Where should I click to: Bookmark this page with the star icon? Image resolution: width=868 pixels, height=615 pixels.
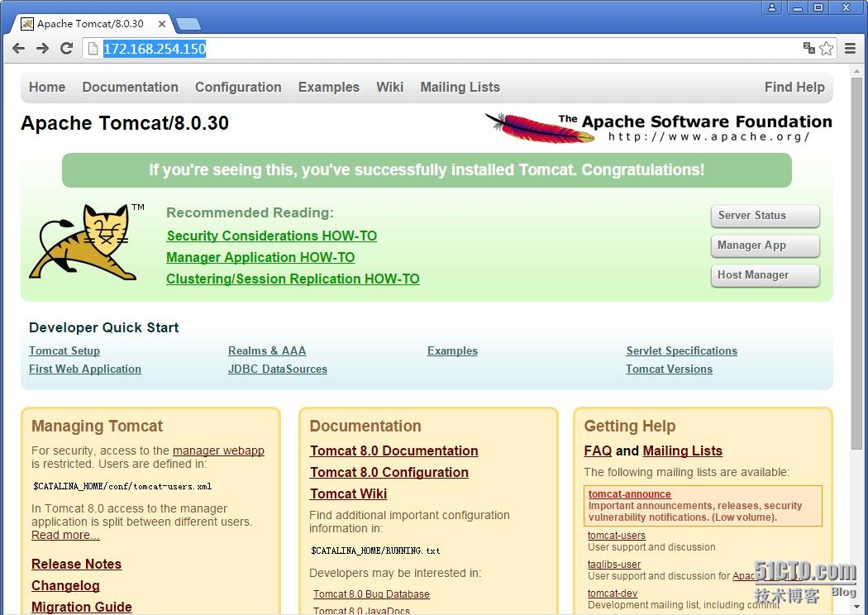[x=826, y=49]
